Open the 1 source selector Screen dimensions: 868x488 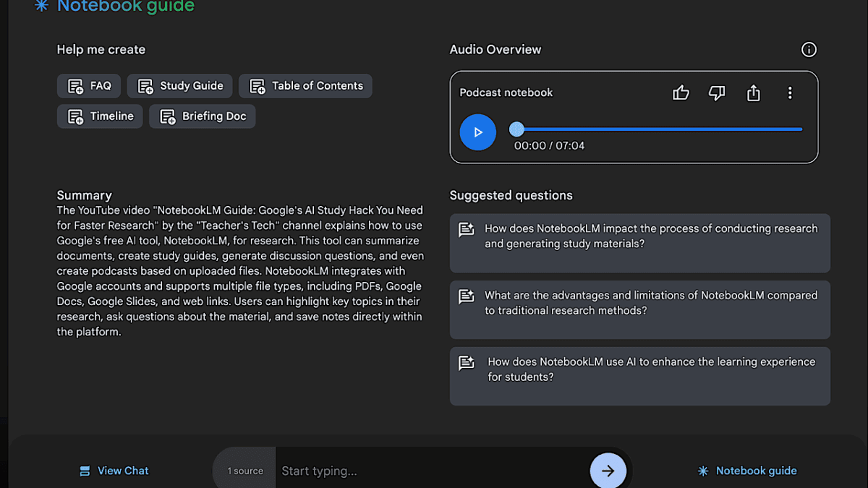[245, 471]
